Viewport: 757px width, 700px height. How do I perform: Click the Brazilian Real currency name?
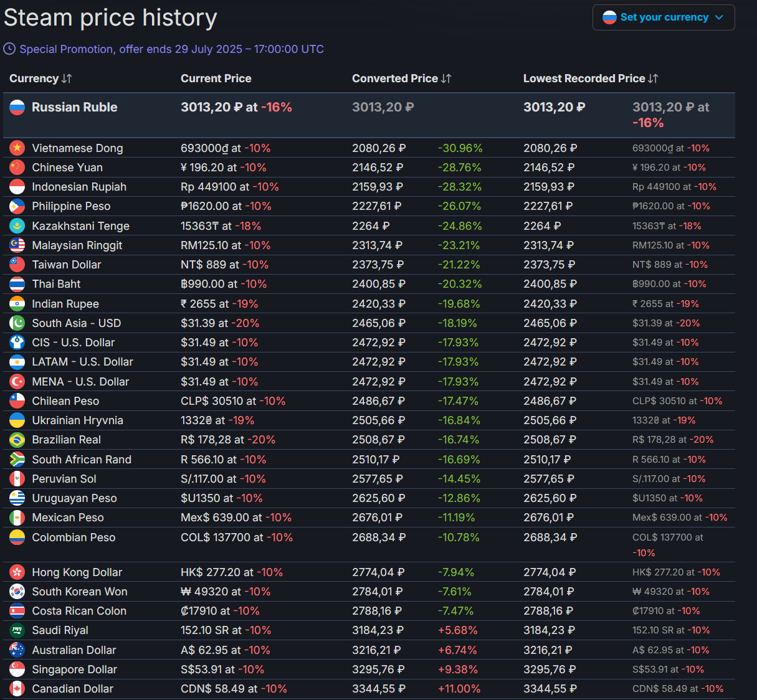coord(66,440)
